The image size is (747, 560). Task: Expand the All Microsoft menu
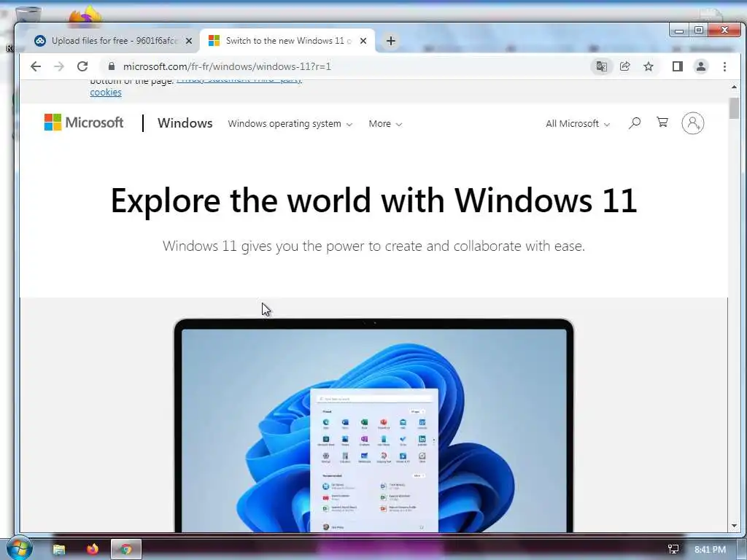click(x=578, y=124)
